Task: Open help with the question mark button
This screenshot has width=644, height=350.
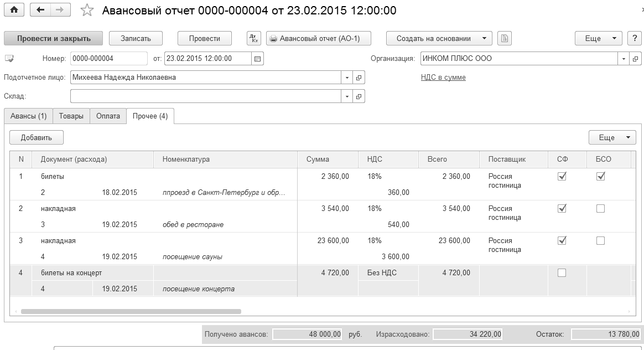Action: pyautogui.click(x=635, y=38)
